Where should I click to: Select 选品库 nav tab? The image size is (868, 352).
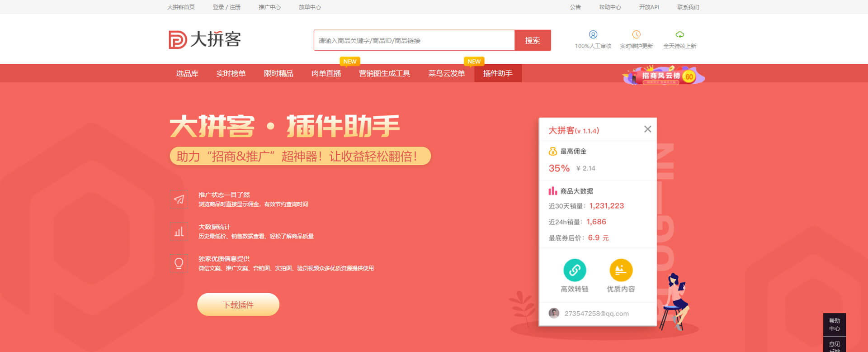click(187, 73)
